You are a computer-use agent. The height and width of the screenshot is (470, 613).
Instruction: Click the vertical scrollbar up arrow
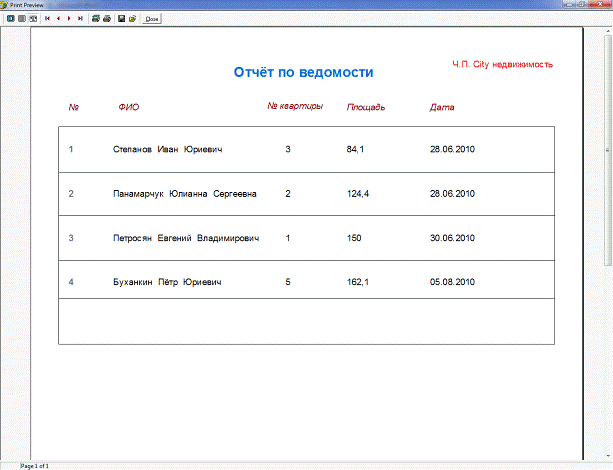click(607, 30)
